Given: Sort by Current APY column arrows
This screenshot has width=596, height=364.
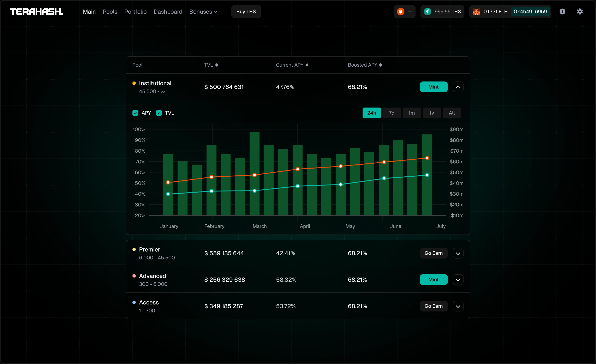Looking at the screenshot, I should [307, 65].
